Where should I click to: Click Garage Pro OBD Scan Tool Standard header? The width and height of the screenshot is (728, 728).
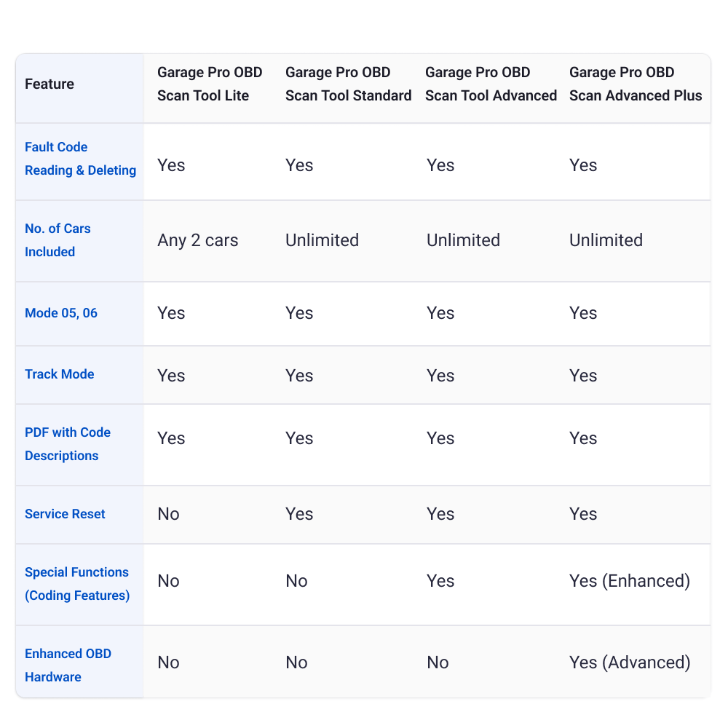tap(348, 84)
